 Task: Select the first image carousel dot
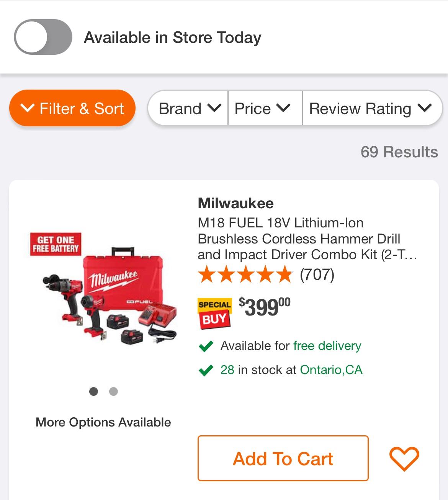pyautogui.click(x=93, y=391)
